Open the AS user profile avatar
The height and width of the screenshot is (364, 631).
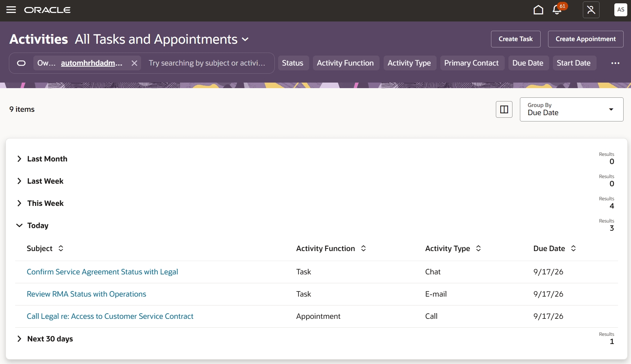(621, 10)
